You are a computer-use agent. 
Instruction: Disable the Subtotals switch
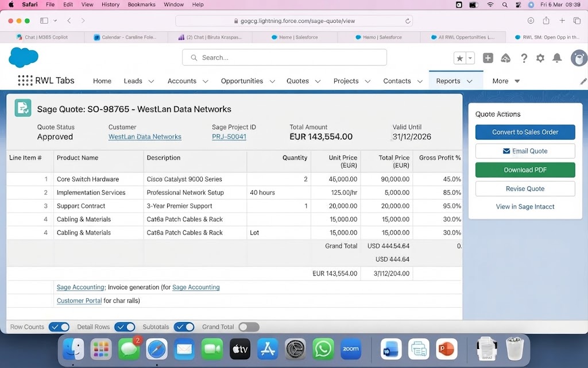[x=184, y=327]
